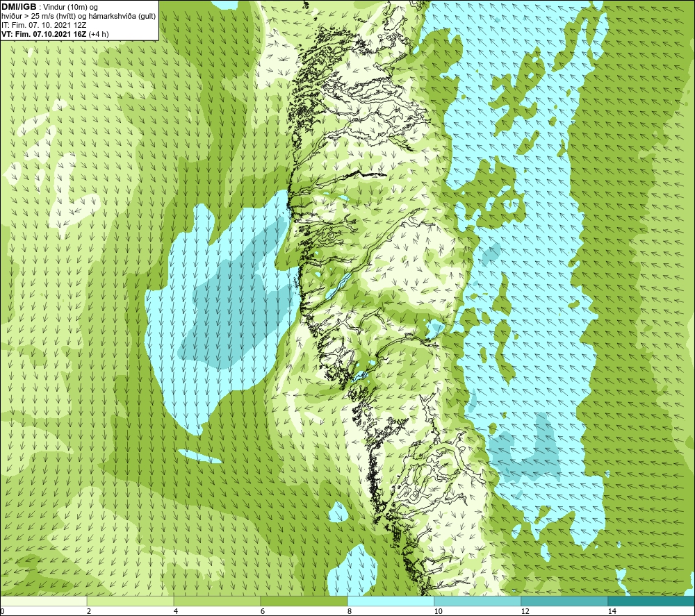The height and width of the screenshot is (616, 695).
Task: Select the 10–12 m/s cyan legend swatch
Action: tap(478, 601)
